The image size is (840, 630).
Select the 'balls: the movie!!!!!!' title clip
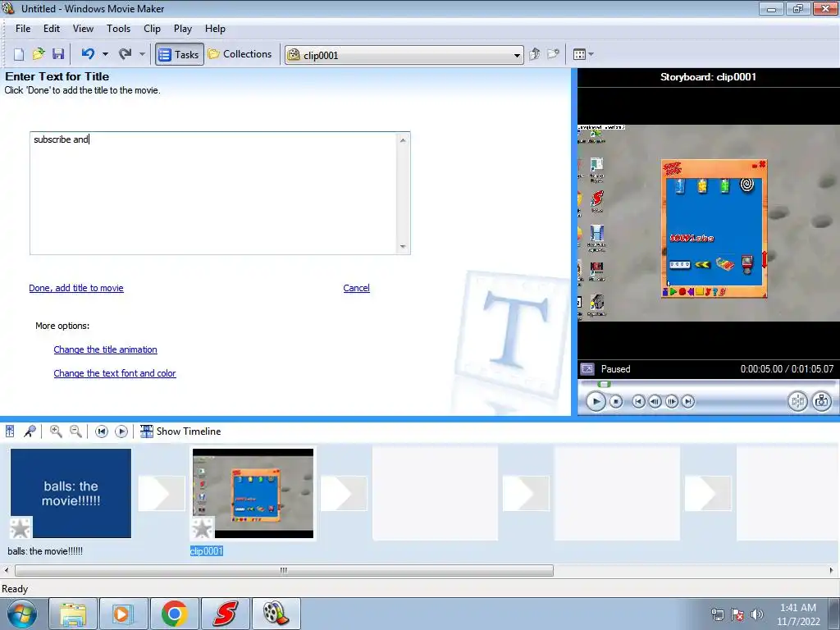pyautogui.click(x=71, y=493)
